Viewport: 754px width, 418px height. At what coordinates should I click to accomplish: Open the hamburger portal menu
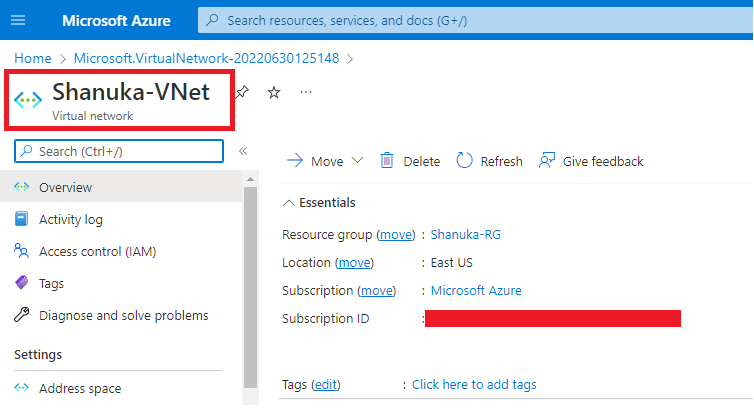[x=18, y=20]
